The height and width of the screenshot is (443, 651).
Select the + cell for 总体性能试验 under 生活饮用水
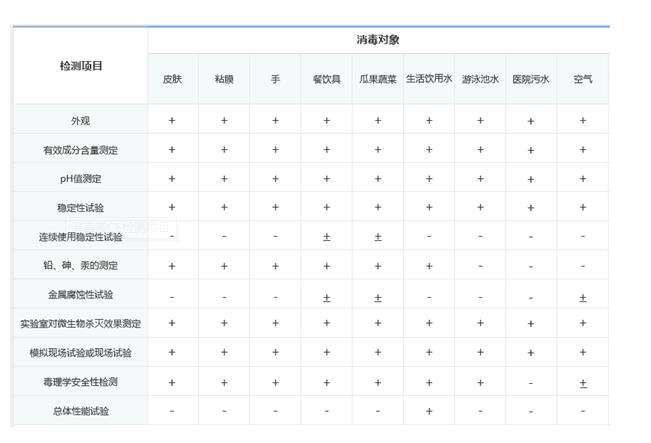click(x=429, y=411)
